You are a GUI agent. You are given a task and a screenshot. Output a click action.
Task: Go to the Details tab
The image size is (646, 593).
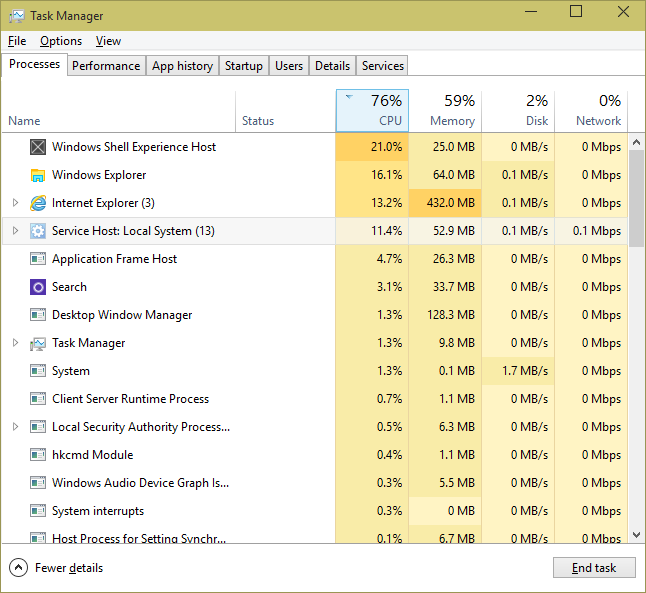coord(332,66)
